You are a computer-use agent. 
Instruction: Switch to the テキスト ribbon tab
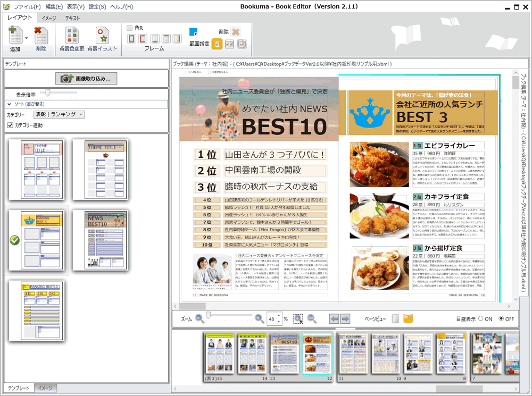[x=72, y=18]
